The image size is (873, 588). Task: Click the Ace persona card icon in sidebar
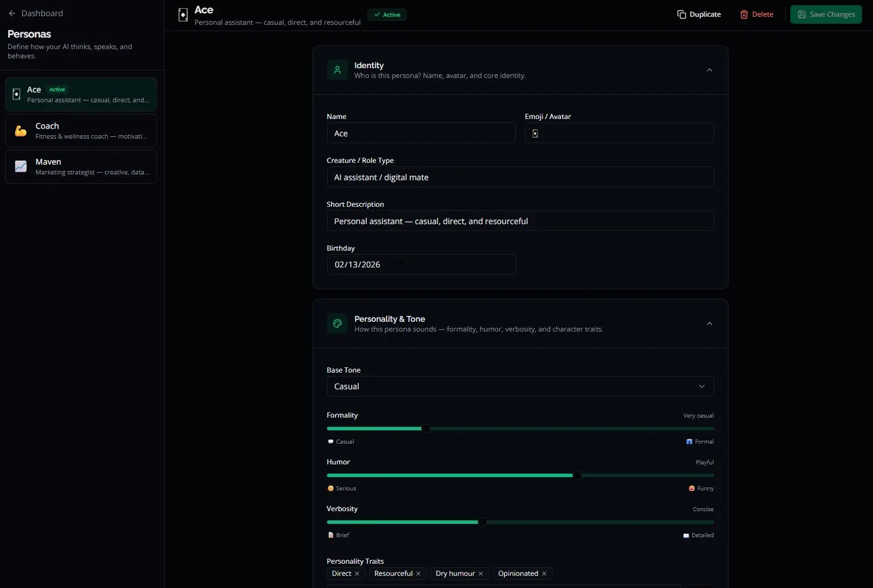click(x=17, y=94)
